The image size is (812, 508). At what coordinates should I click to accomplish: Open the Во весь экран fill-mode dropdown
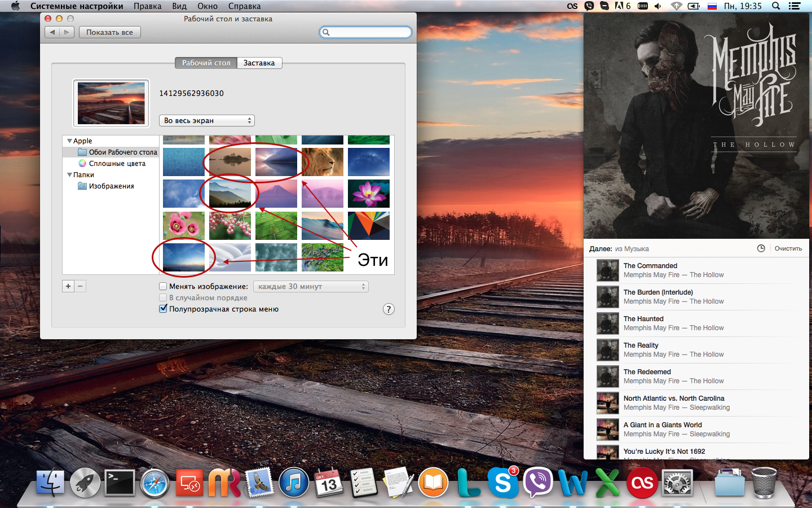[x=207, y=120]
